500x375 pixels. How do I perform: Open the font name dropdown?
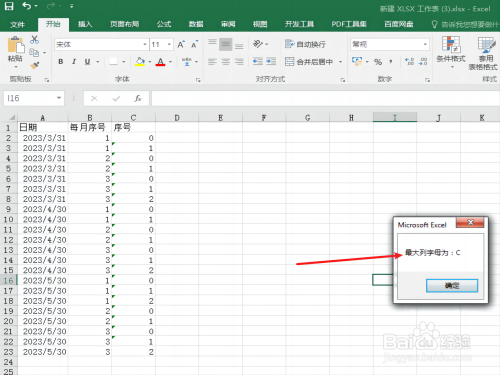(x=145, y=44)
